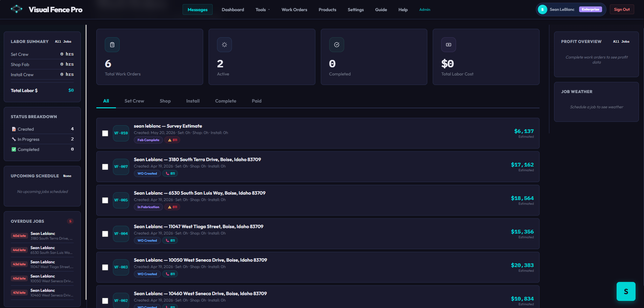Open the Help page
644x308 pixels.
[403, 10]
